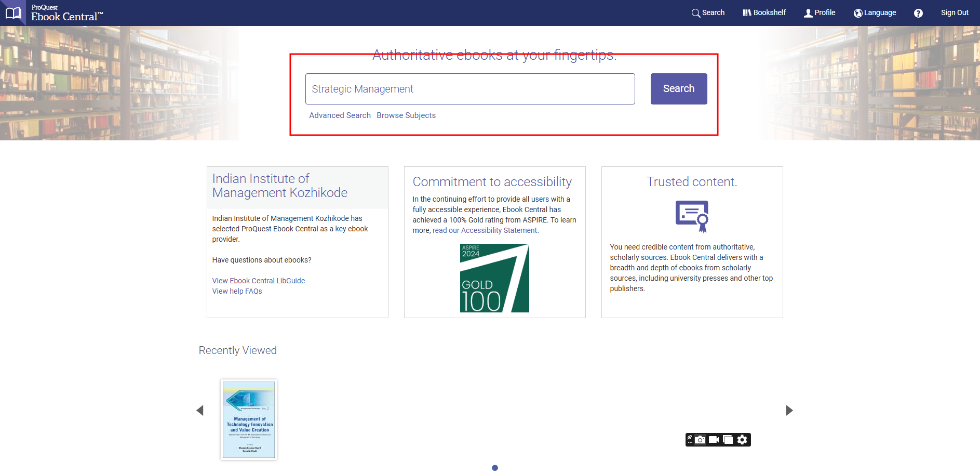
Task: Click the Strategic Management search field
Action: 470,89
